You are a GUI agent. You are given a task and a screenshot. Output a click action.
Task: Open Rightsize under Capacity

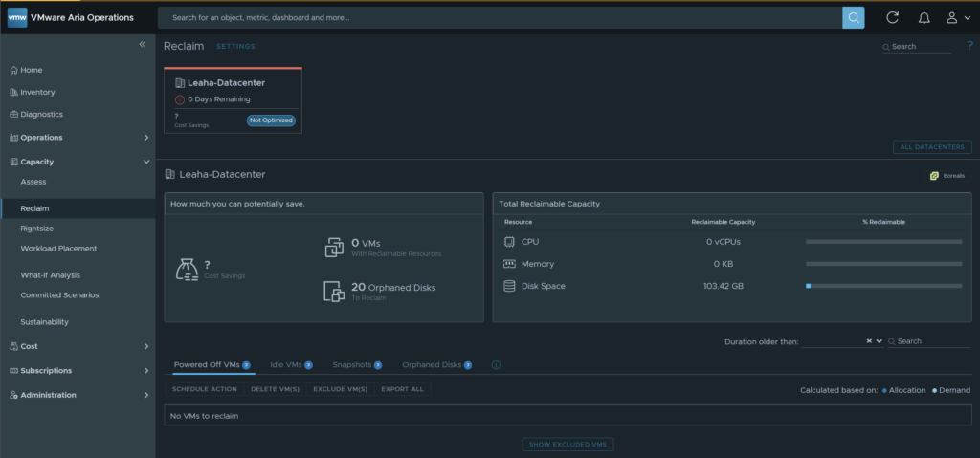[x=37, y=229]
